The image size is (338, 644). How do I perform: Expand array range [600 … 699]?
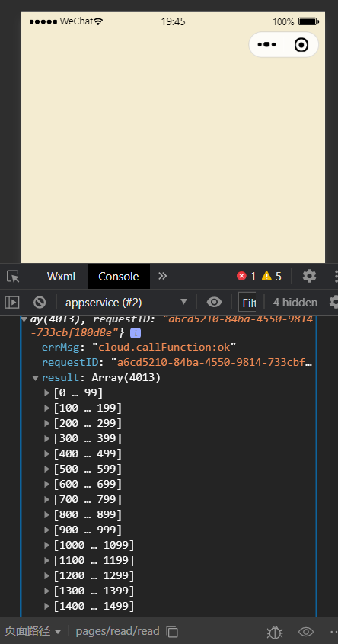[x=46, y=484]
